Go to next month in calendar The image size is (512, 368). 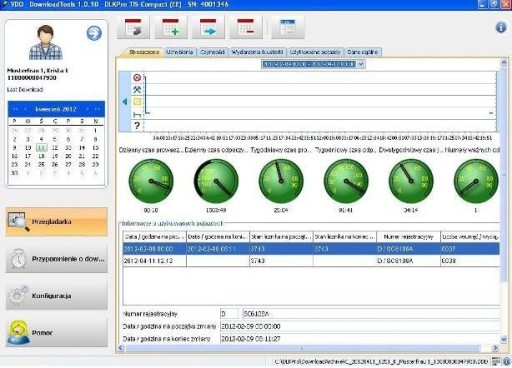[x=88, y=109]
